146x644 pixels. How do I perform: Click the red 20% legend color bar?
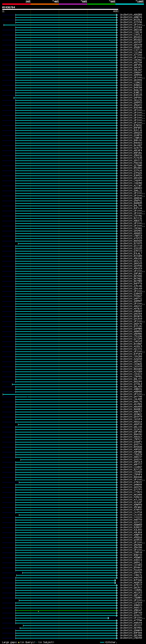point(16,4)
